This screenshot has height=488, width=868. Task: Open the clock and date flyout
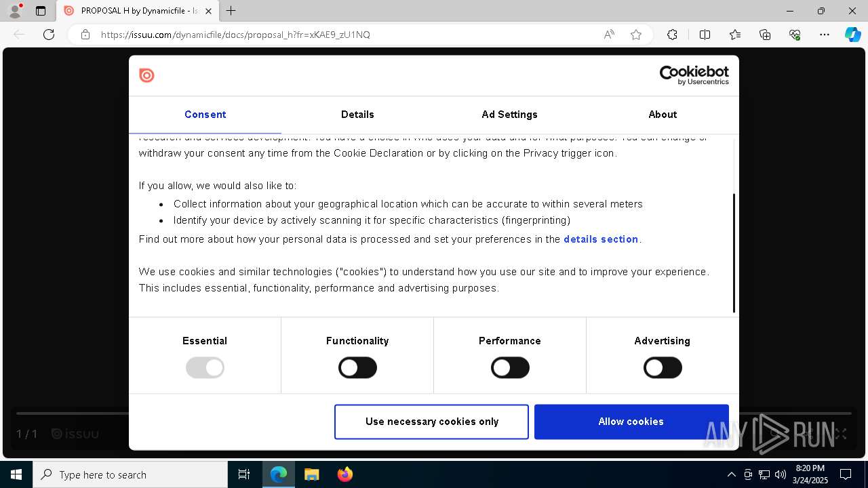tap(810, 474)
